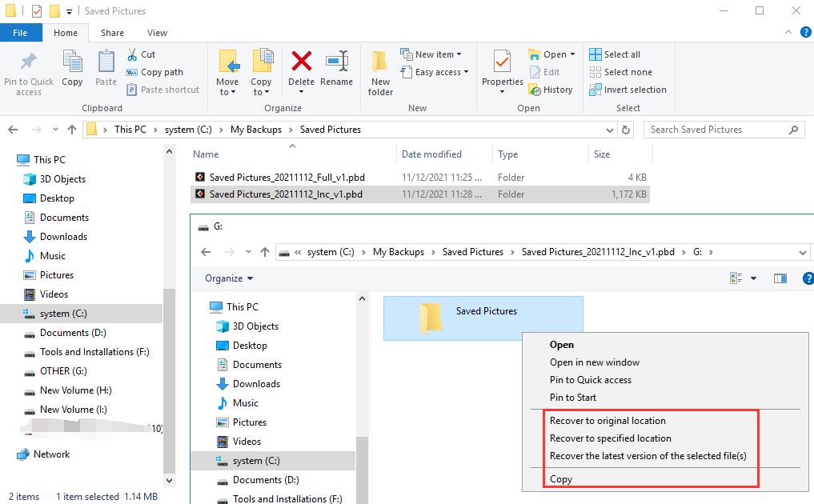Sort by the Date modified column header

431,154
